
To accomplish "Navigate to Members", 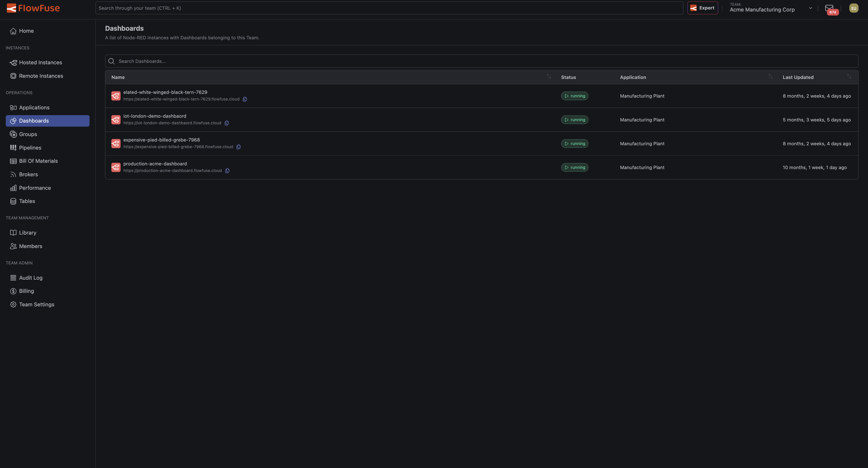I will (48, 246).
